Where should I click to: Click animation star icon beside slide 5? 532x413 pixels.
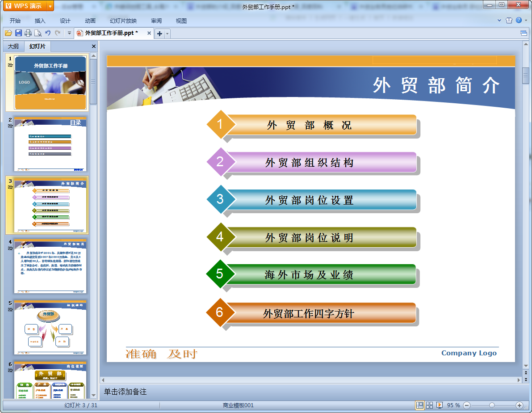click(x=10, y=309)
